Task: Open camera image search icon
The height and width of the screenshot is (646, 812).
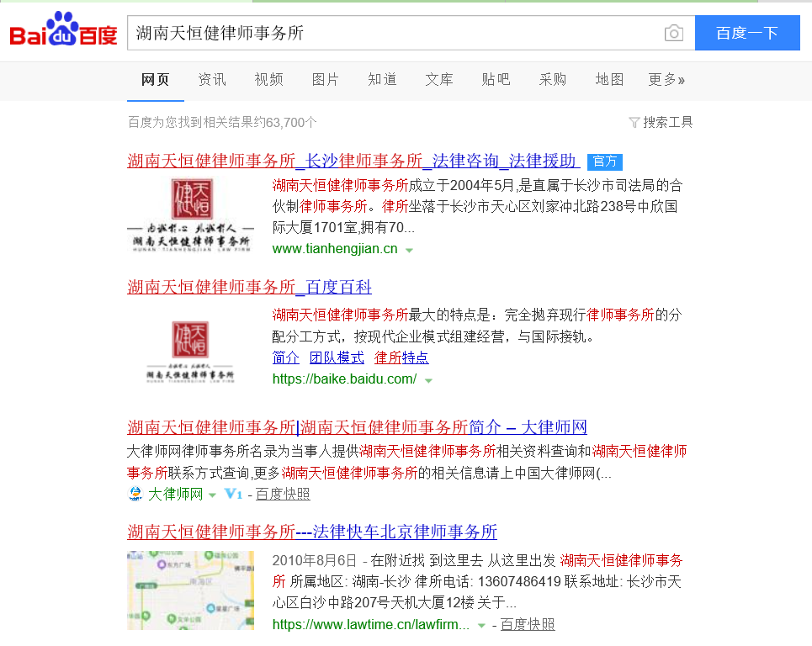Action: click(x=673, y=34)
